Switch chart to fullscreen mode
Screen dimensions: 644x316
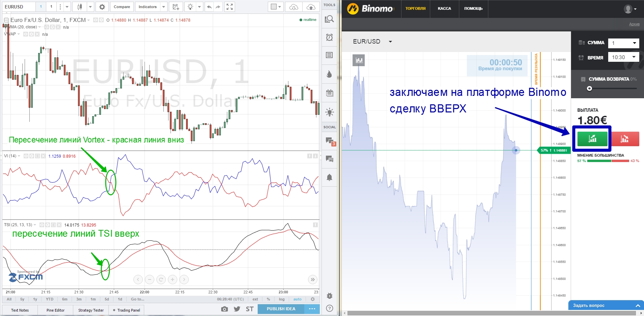pos(230,7)
